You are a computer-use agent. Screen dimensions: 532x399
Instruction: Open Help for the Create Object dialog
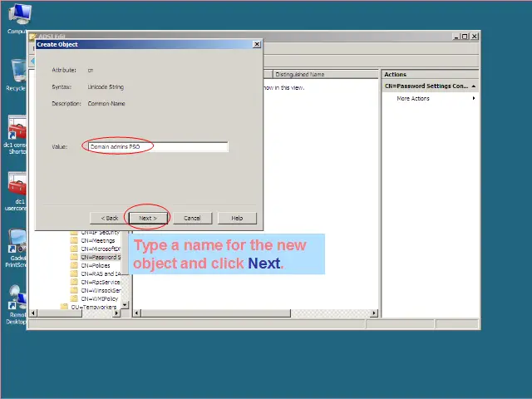click(237, 218)
